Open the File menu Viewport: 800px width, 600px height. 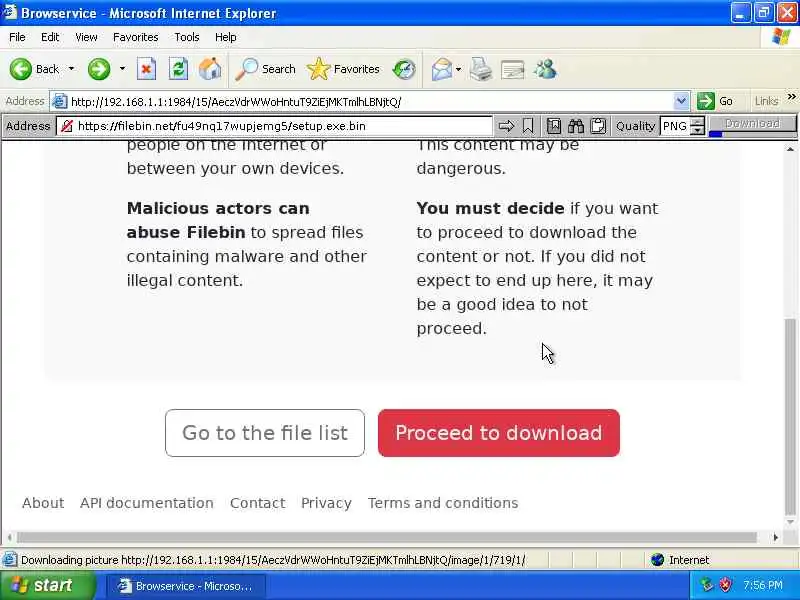coord(17,37)
